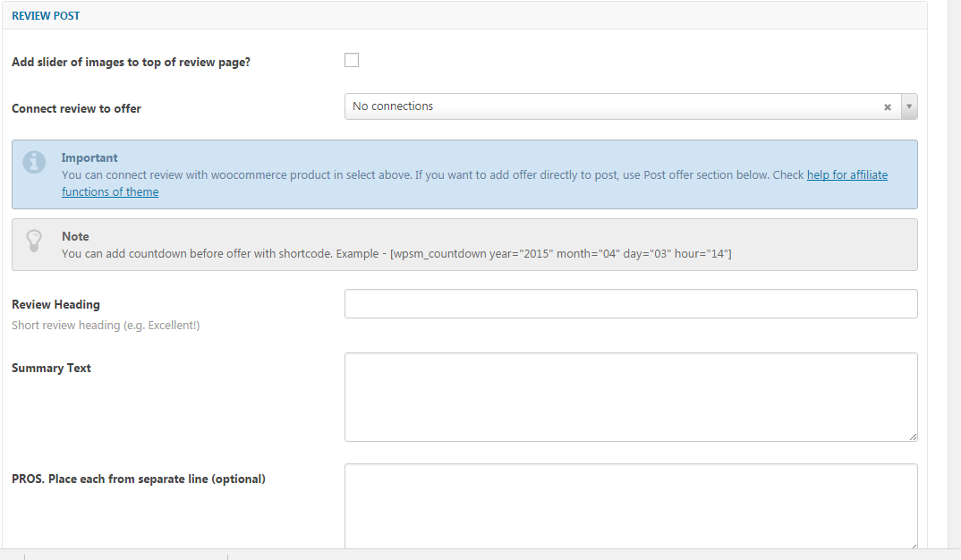The image size is (961, 560).
Task: Grab the PROS textarea resize handle
Action: point(913,544)
